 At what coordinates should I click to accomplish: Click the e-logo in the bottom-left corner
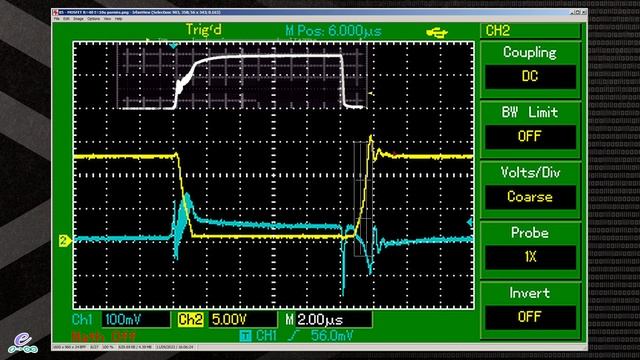pos(23,343)
